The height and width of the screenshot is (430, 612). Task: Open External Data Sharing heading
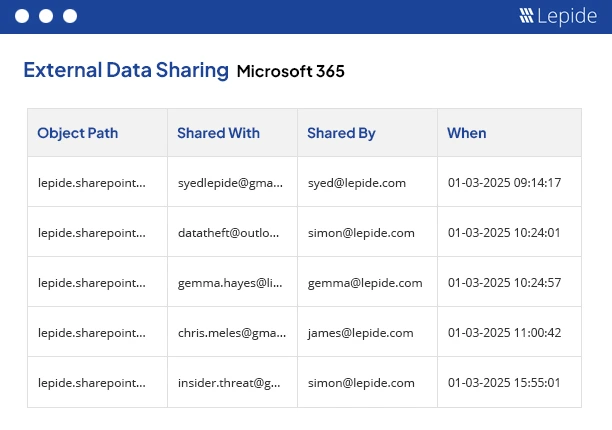pos(126,71)
